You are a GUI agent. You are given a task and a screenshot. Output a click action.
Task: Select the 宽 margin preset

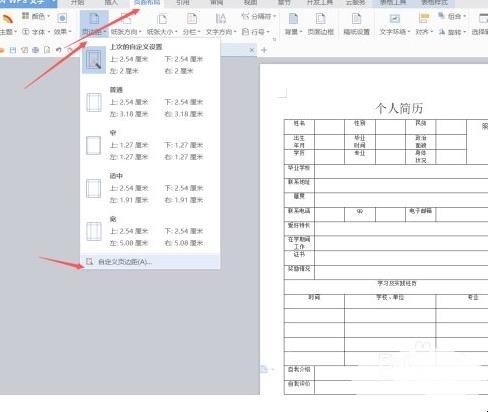pos(150,231)
